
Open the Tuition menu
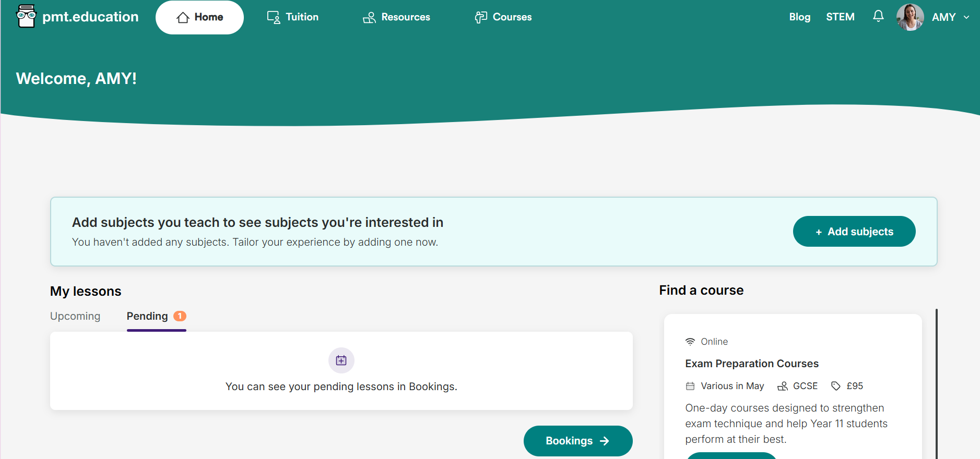(x=293, y=17)
